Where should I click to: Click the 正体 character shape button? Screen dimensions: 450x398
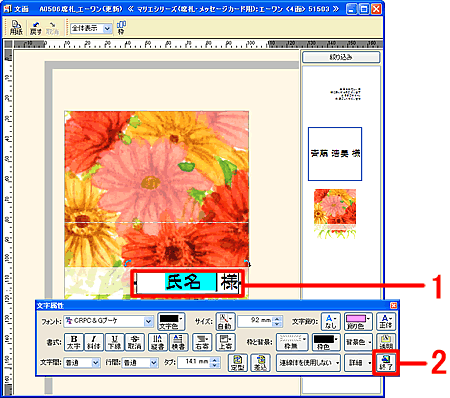(385, 321)
